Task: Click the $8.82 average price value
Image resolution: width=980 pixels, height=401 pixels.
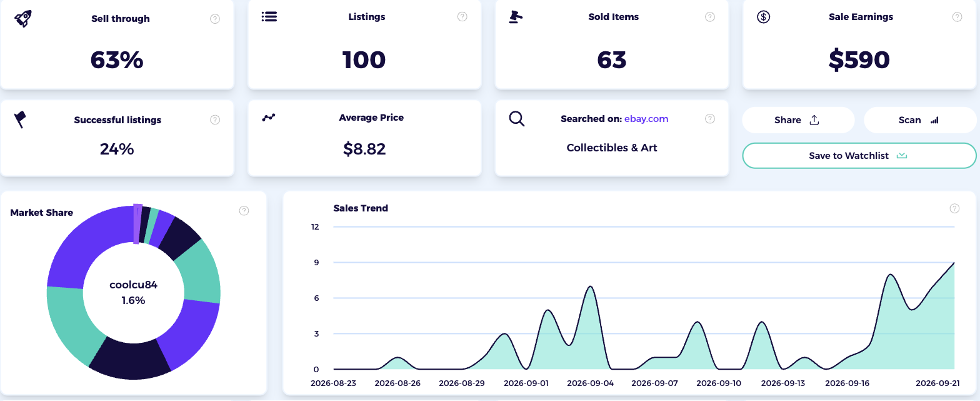Action: point(364,149)
